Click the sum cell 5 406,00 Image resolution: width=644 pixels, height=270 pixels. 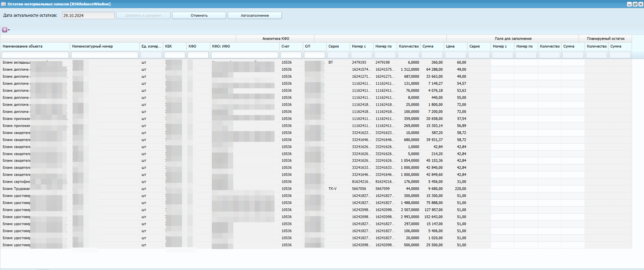pos(435,231)
